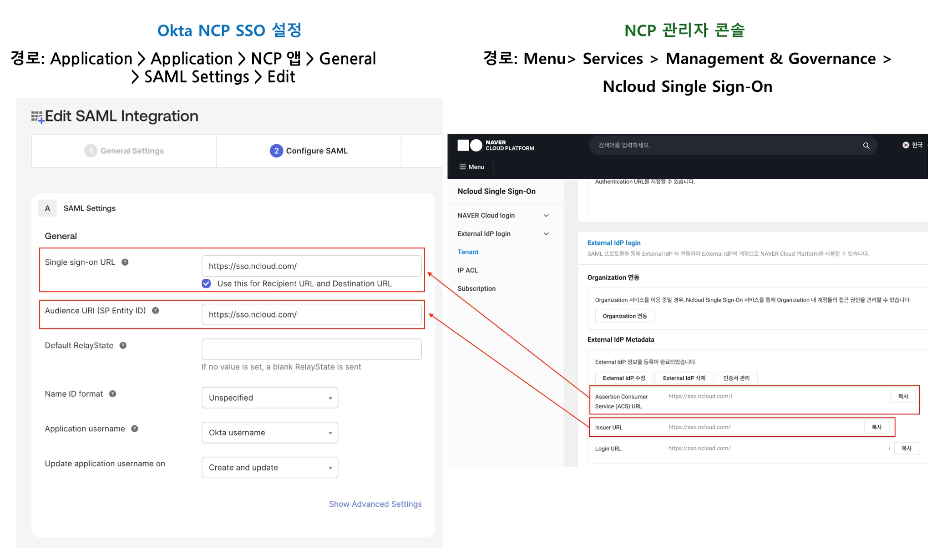Image resolution: width=932 pixels, height=560 pixels.
Task: Open Update application username on dropdown
Action: pyautogui.click(x=269, y=468)
